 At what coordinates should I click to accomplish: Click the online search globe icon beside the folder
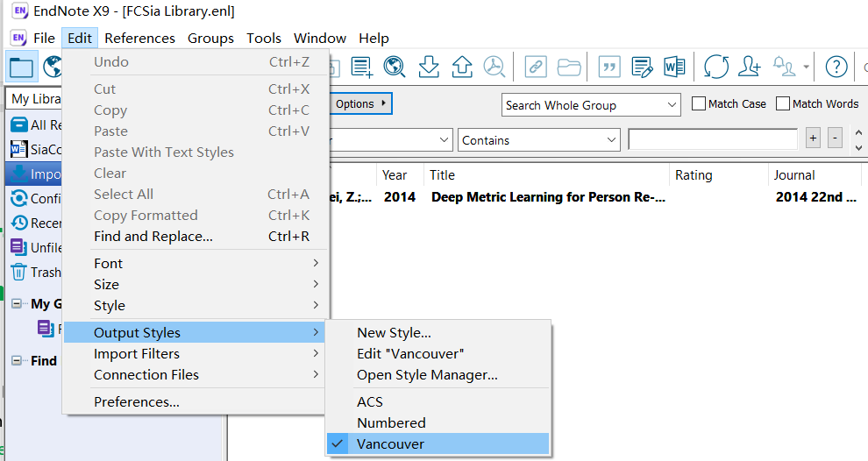53,67
